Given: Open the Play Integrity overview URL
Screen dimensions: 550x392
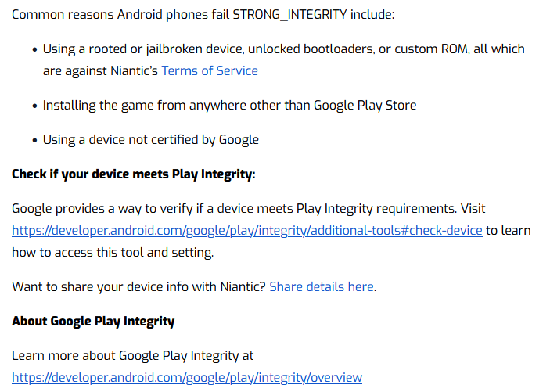Looking at the screenshot, I should click(x=187, y=377).
